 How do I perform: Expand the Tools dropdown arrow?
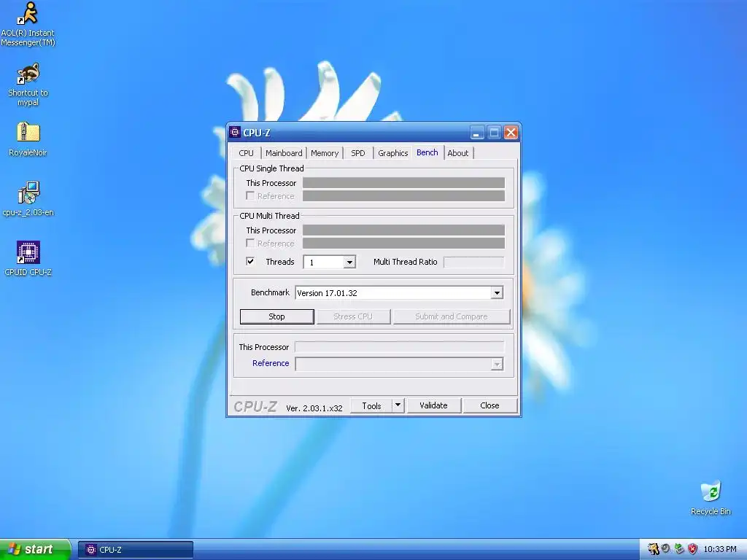point(398,405)
